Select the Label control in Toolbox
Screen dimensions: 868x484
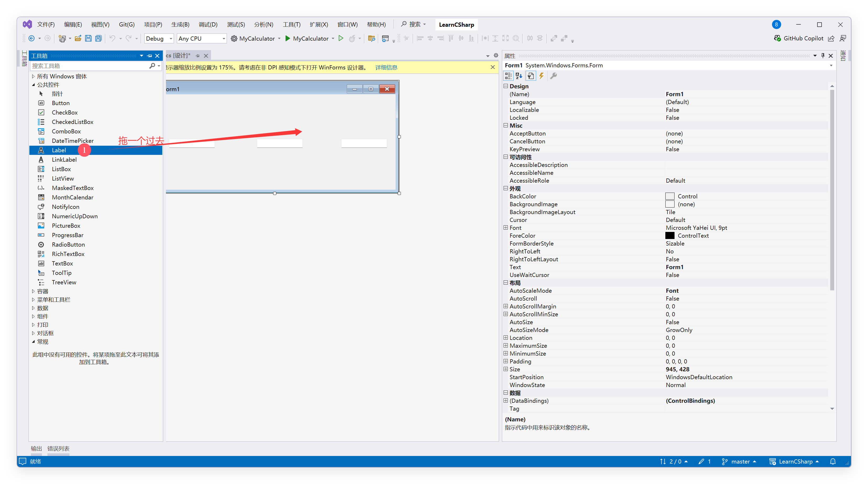click(96, 150)
